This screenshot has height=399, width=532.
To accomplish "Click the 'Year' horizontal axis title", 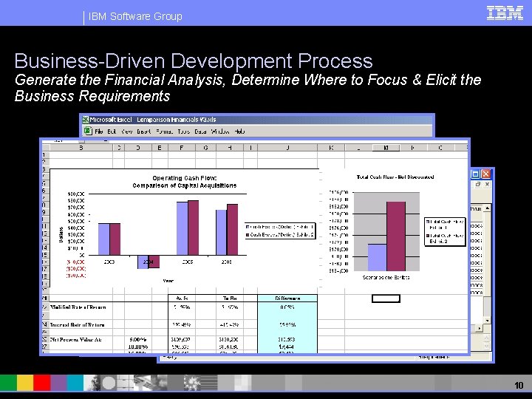I will [168, 281].
